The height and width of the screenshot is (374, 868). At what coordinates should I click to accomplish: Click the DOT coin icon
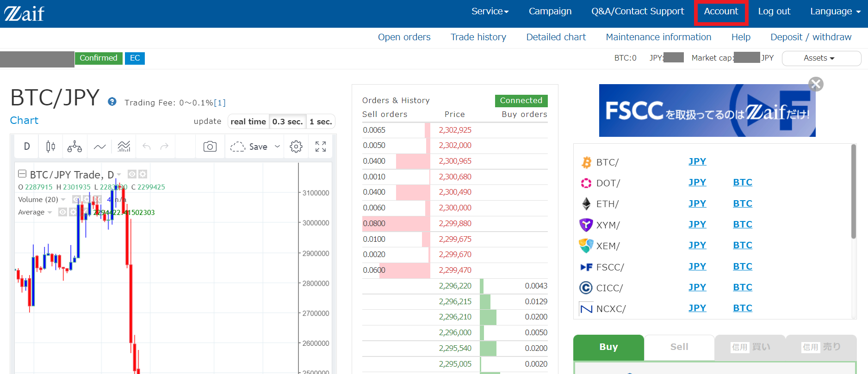coord(586,183)
